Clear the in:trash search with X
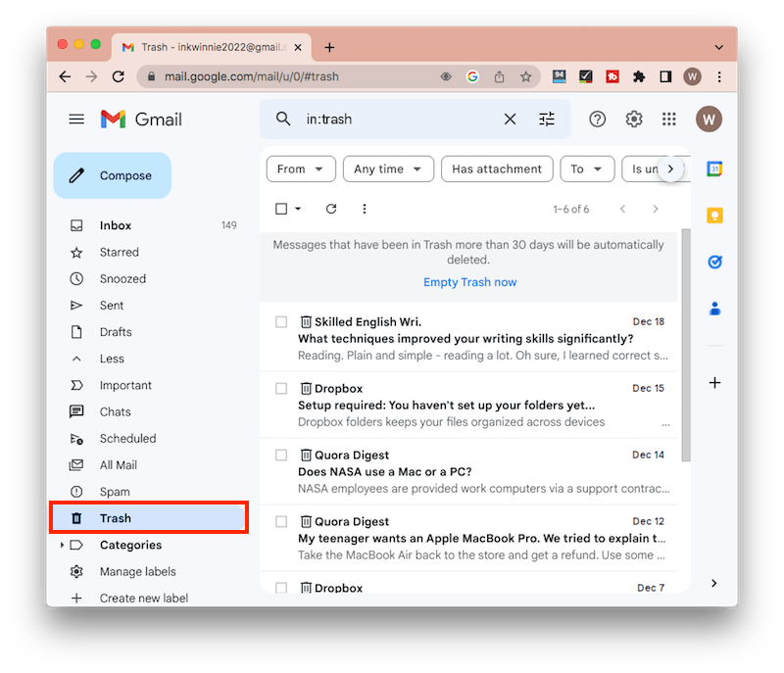Viewport: 784px width, 673px height. point(510,119)
